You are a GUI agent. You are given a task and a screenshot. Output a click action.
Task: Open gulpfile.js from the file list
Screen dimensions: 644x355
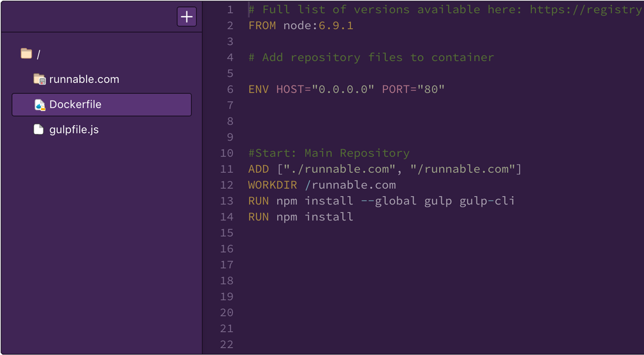[74, 129]
